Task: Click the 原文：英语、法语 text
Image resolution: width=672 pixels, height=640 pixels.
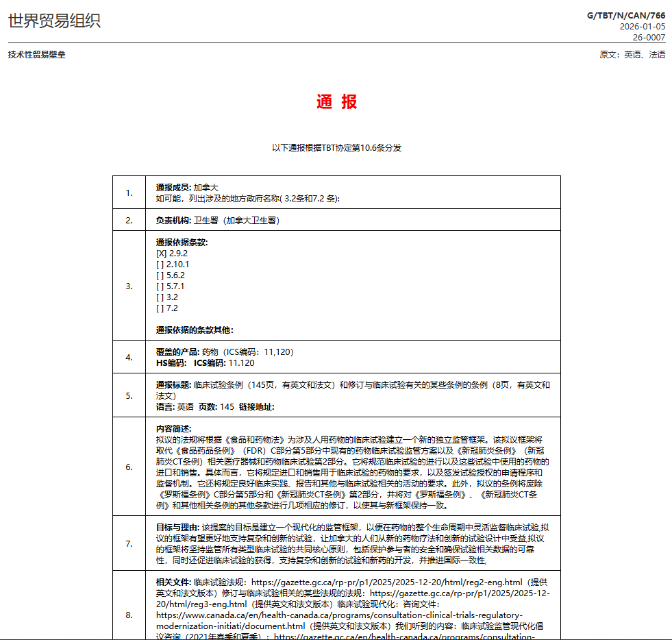Action: [632, 55]
